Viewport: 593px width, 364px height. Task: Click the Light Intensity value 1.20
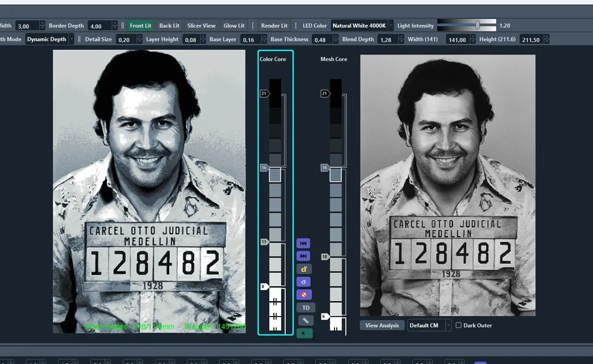coord(505,25)
